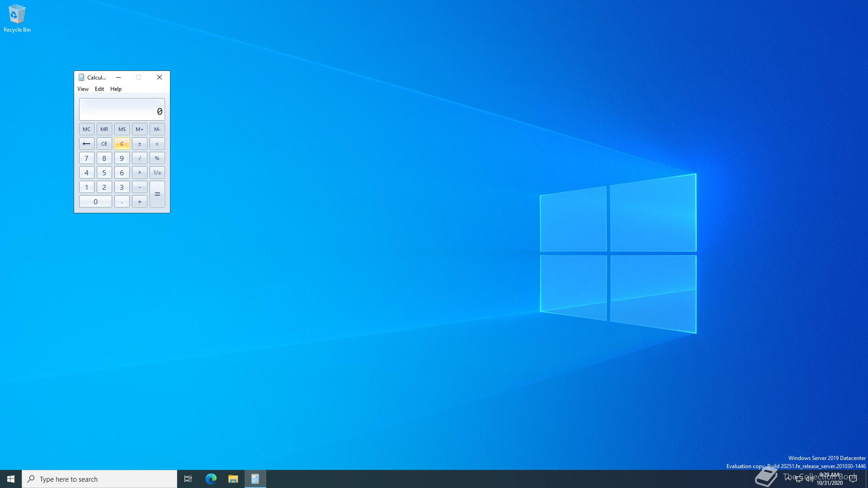Open the Help menu in Calculator

click(116, 89)
